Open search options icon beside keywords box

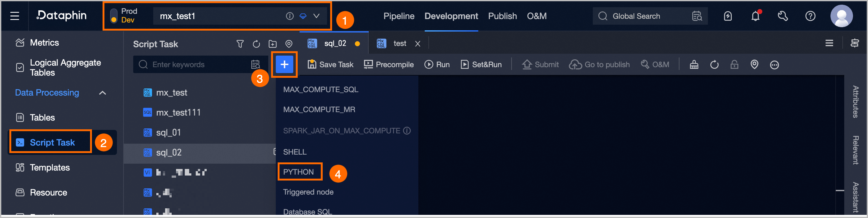point(255,64)
